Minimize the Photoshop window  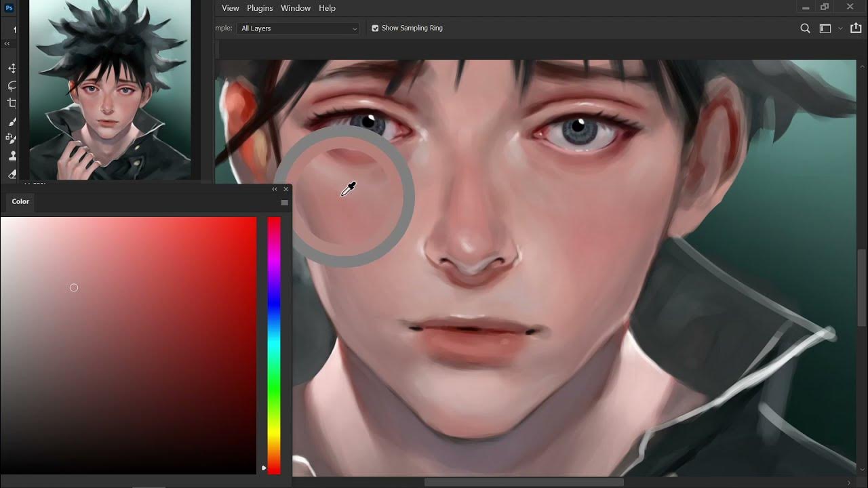point(805,7)
